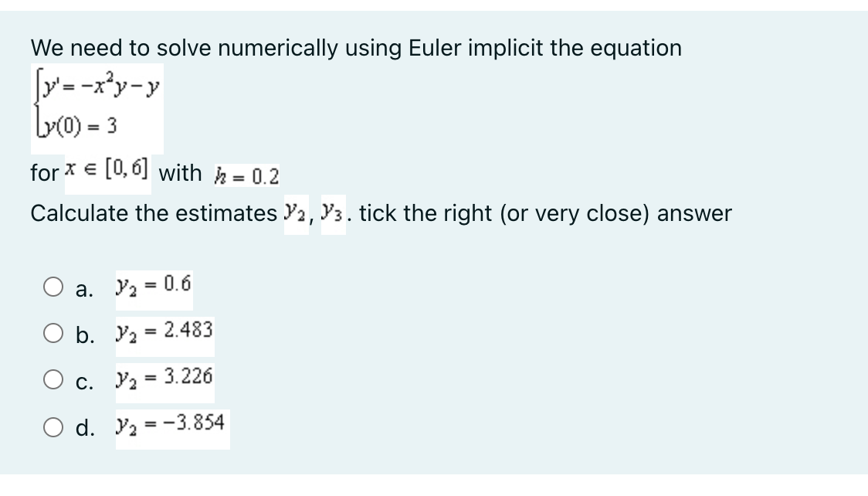The width and height of the screenshot is (868, 496).
Task: Click the y₂ = 3.226 formula image
Action: [x=161, y=378]
